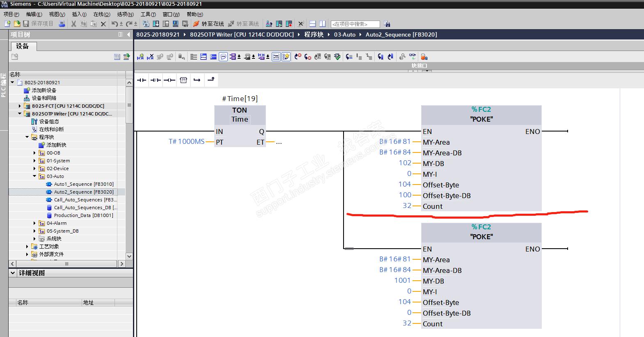644x337 pixels.
Task: Collapse the project tree panel arrow
Action: [x=128, y=35]
